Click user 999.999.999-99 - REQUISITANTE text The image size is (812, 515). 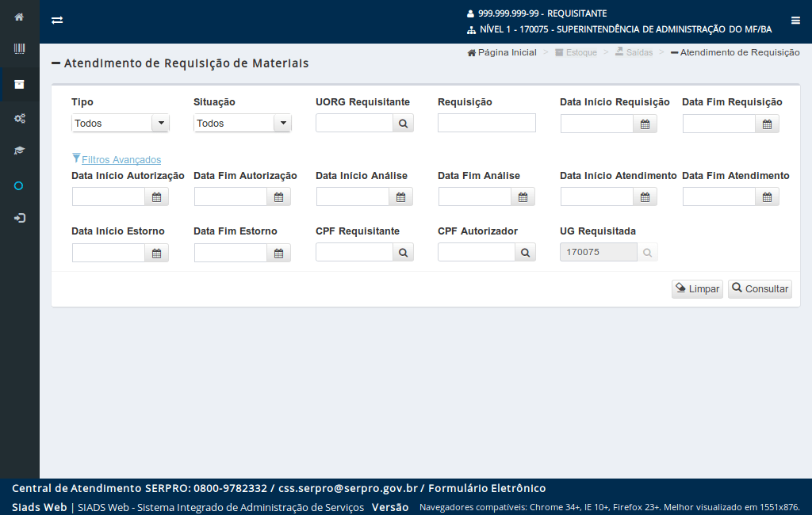[542, 13]
